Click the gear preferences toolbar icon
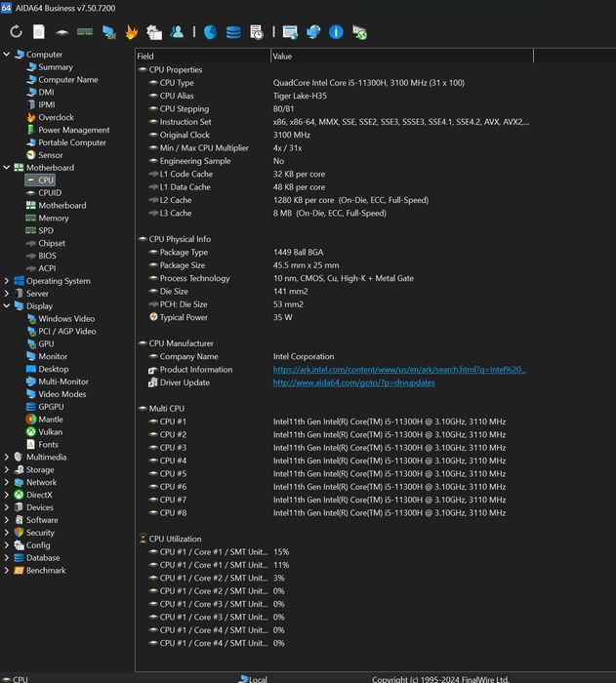 coord(154,32)
